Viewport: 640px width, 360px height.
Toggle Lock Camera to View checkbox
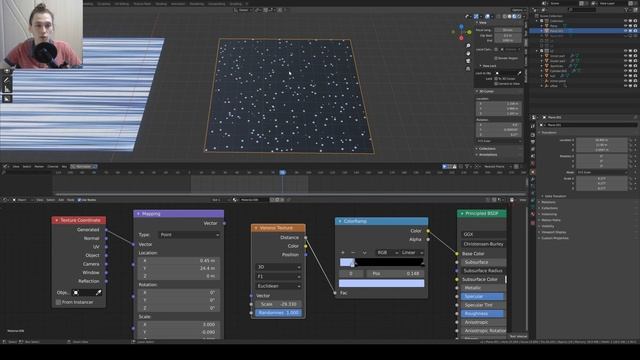coord(496,84)
